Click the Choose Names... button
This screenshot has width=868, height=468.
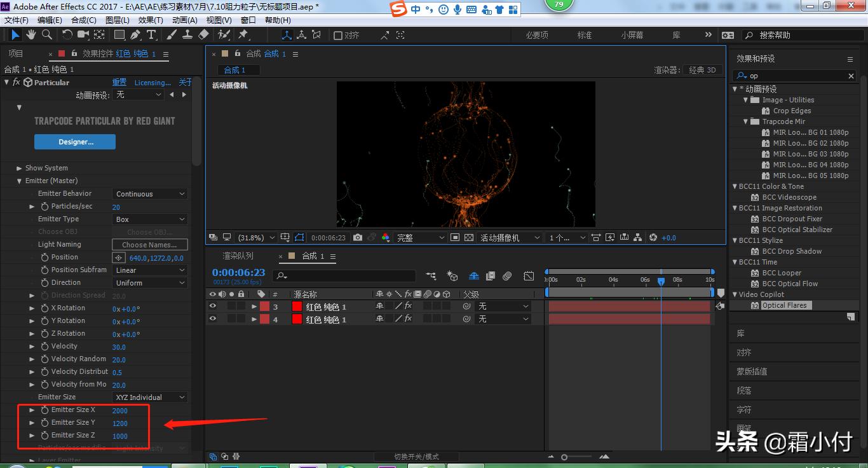tap(149, 245)
